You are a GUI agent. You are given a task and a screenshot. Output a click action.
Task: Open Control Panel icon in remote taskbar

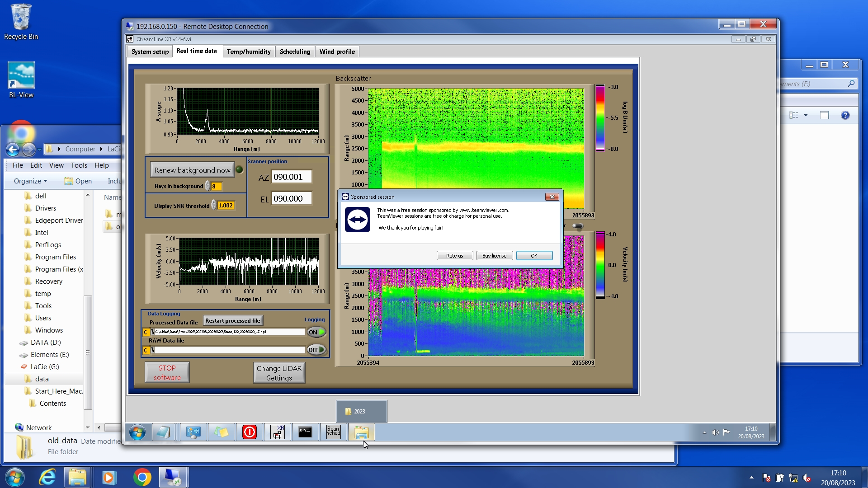tap(193, 432)
